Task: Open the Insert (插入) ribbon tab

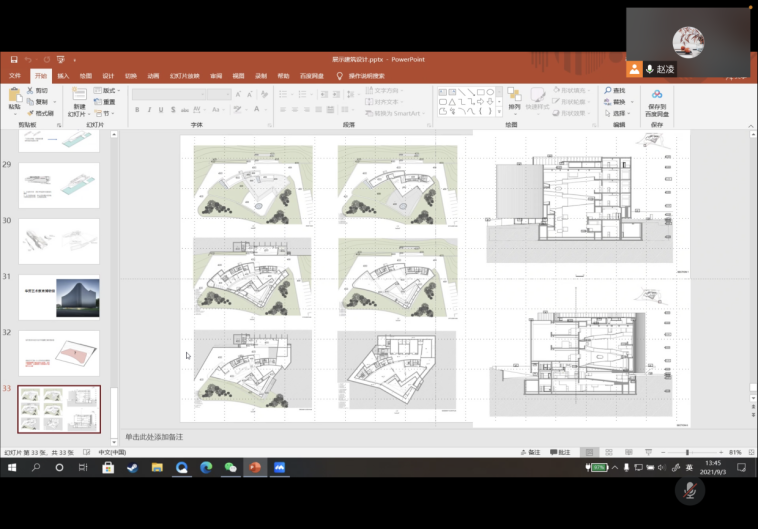Action: (x=63, y=75)
